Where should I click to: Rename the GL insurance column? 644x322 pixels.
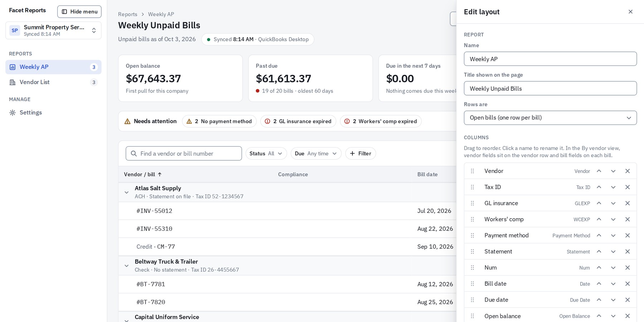coord(501,203)
